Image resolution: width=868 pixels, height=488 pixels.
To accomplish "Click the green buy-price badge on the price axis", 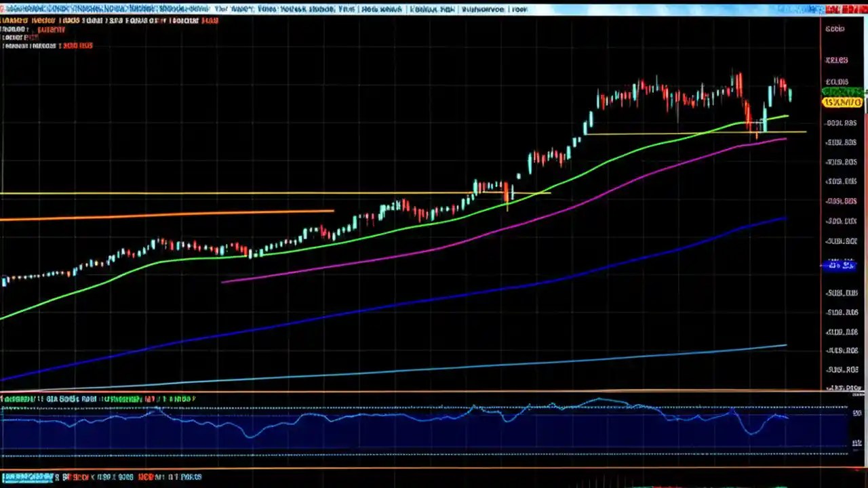I will click(842, 90).
